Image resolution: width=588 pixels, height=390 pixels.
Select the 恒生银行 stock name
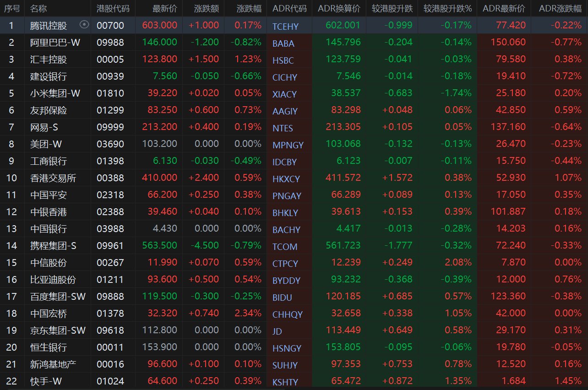point(49,347)
